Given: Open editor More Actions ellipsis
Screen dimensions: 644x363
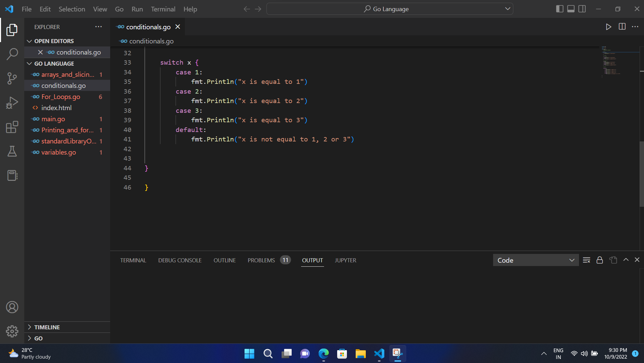Looking at the screenshot, I should 635,27.
